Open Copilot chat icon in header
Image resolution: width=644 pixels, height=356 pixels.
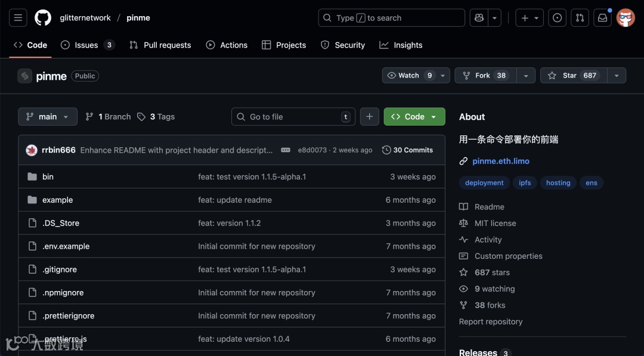(x=479, y=18)
